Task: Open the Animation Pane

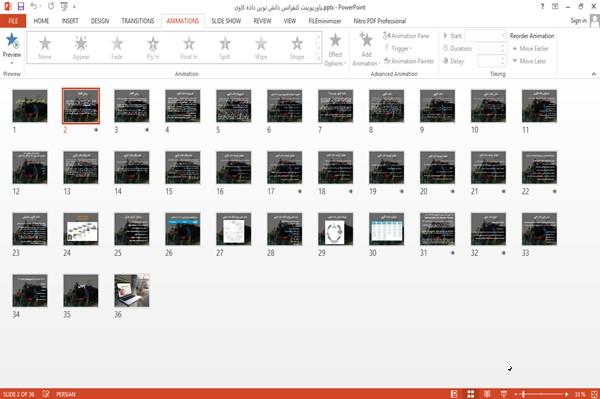Action: coord(406,36)
